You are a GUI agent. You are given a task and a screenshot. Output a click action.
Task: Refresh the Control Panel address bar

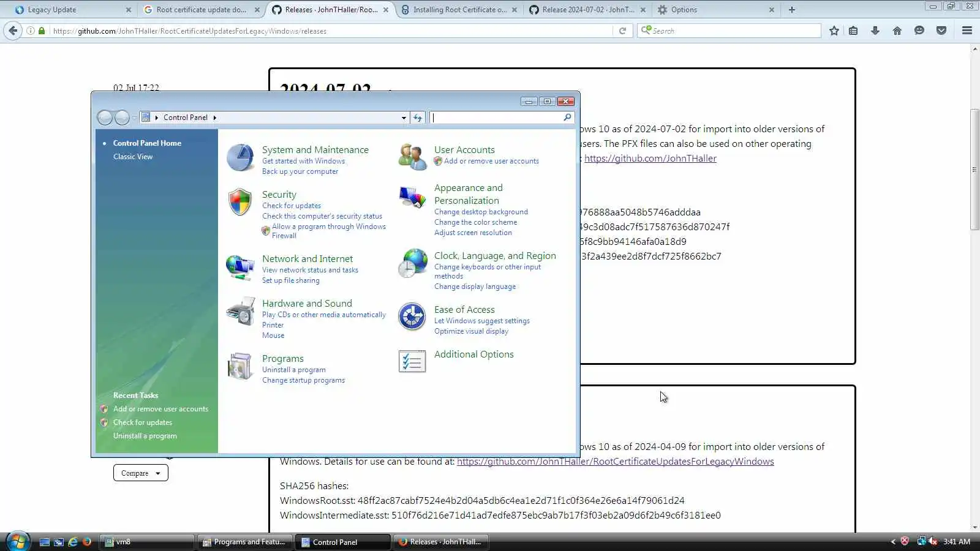(418, 118)
